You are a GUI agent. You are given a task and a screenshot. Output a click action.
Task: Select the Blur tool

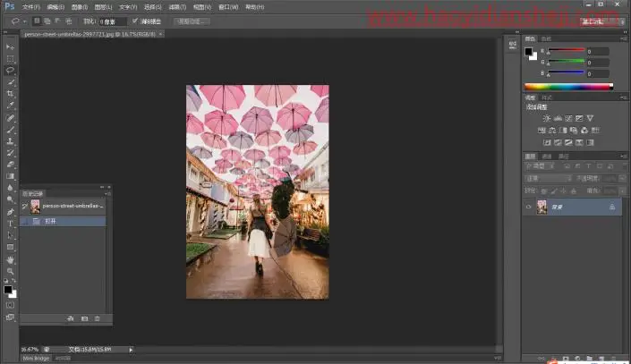(10, 188)
